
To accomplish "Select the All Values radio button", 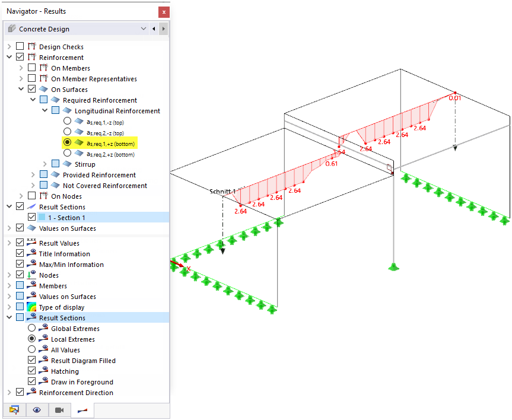I will 31,349.
